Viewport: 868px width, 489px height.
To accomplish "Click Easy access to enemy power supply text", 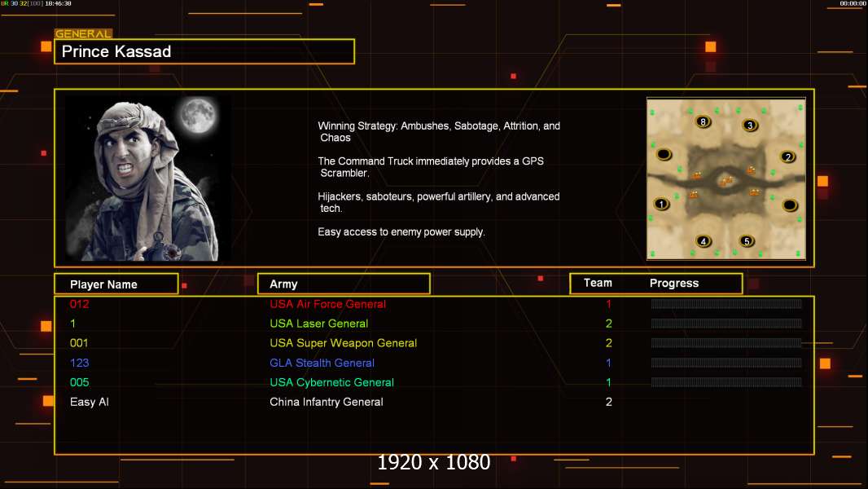I will click(x=401, y=232).
